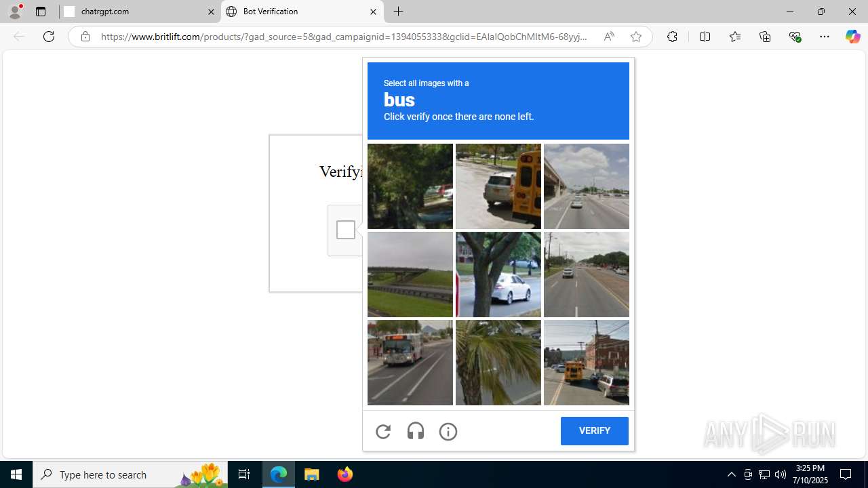Viewport: 868px width, 488px height.
Task: Open Task View on the taskbar
Action: 244,474
